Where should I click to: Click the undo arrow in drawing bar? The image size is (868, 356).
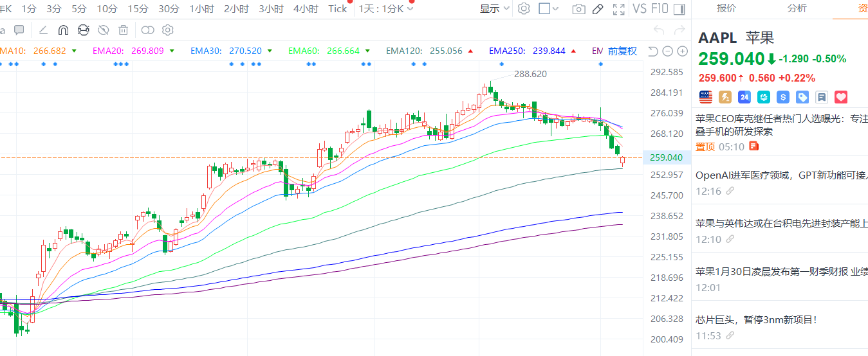[658, 30]
